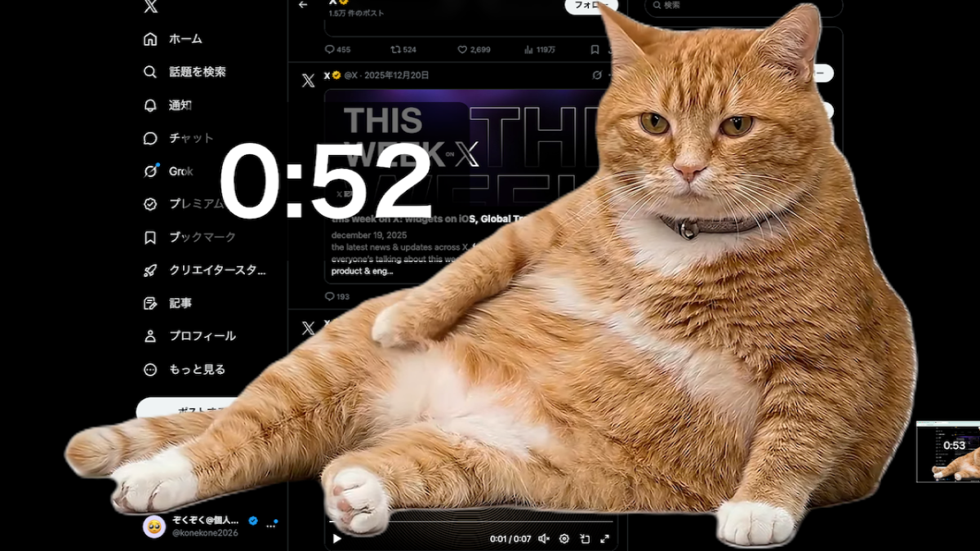
Task: Click the 2025年12月20日 post date
Action: point(395,75)
